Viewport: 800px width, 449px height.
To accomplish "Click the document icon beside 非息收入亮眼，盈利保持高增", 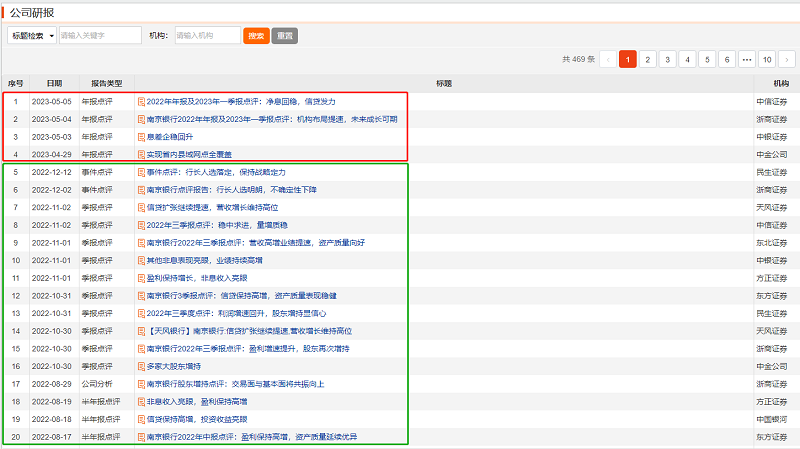I will 141,401.
